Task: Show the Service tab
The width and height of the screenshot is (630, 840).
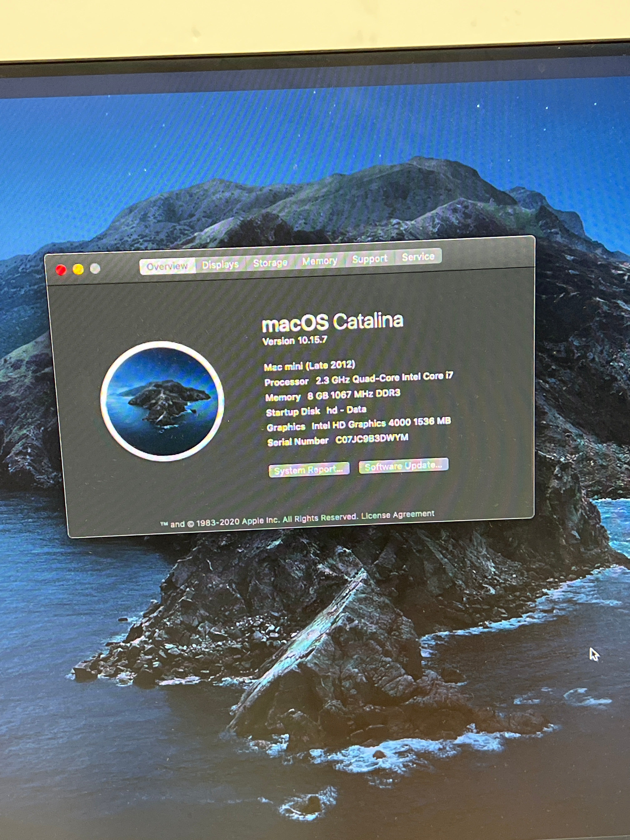Action: pyautogui.click(x=418, y=257)
